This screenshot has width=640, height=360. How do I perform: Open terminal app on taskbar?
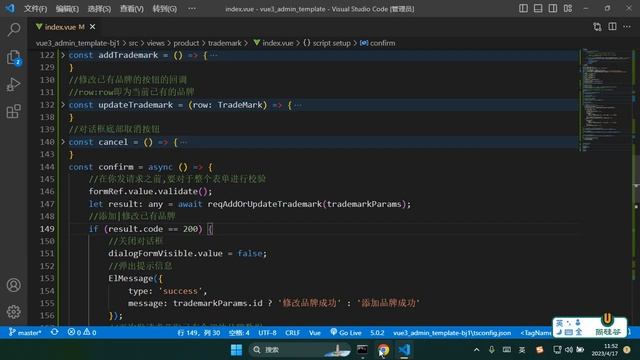point(362,350)
